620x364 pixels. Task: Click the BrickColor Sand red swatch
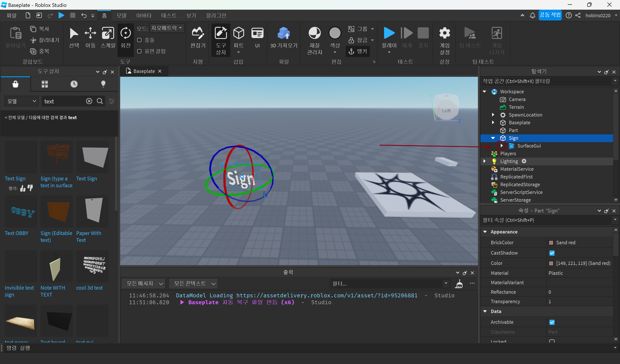click(551, 243)
